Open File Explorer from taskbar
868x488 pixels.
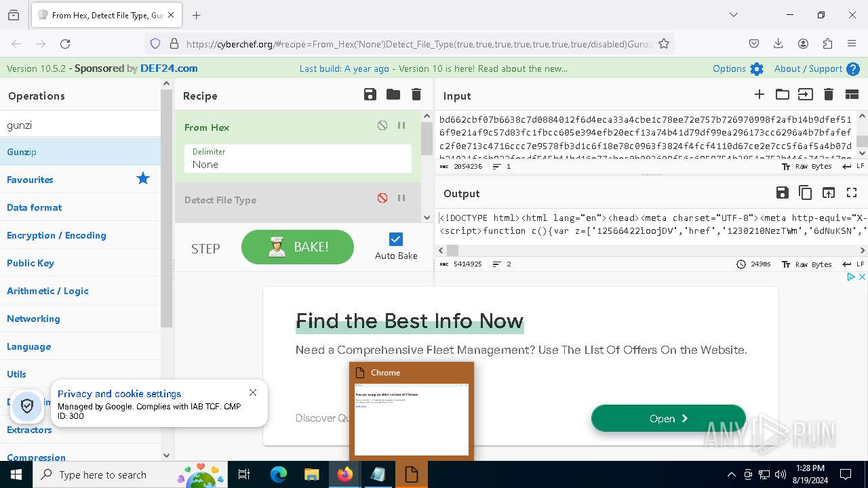click(x=311, y=474)
